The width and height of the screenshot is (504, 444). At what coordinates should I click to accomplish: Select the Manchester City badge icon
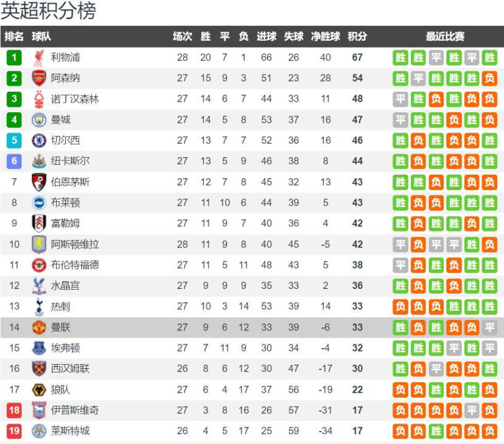point(39,120)
